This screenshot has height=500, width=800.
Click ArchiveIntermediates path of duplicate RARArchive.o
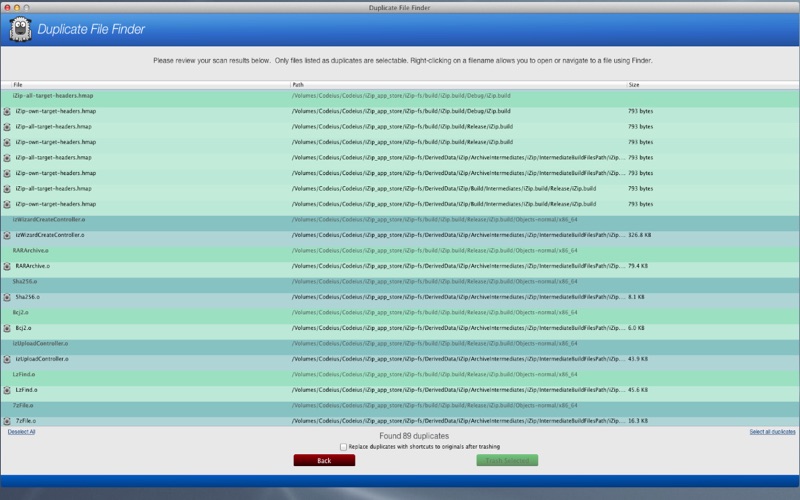point(458,266)
